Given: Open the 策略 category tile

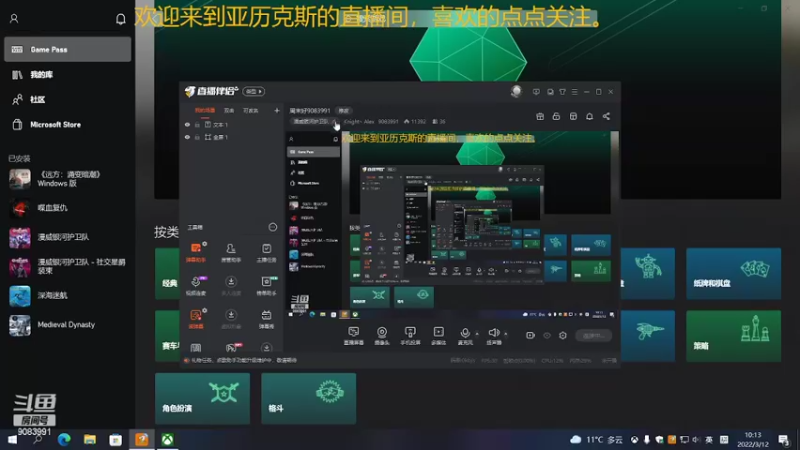Looking at the screenshot, I should click(733, 336).
